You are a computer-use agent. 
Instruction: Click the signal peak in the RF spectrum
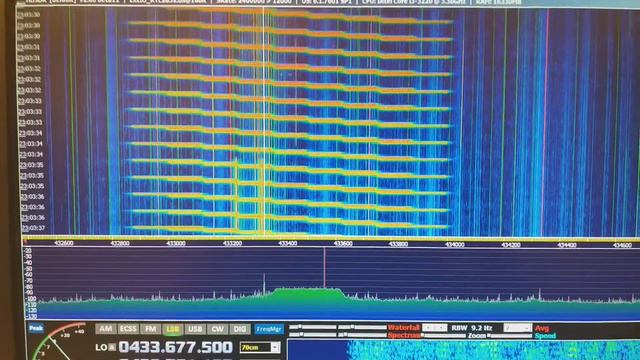coord(264,284)
